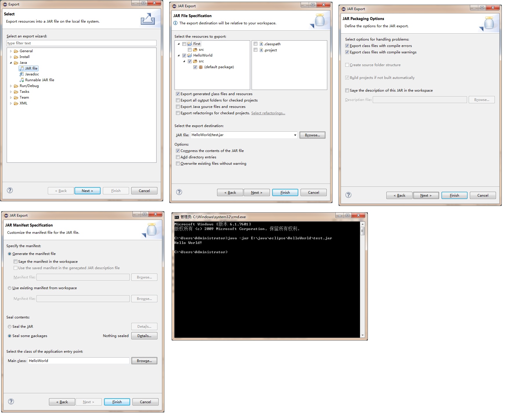
Task: Click the Main class input field
Action: coord(79,361)
